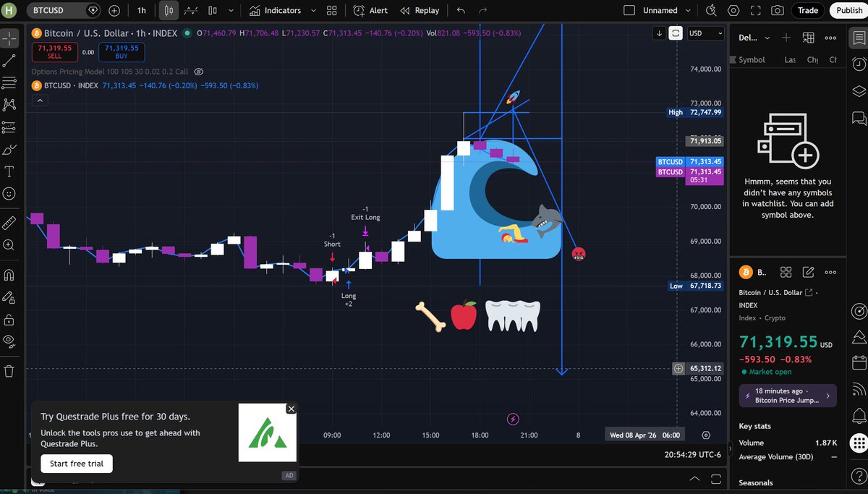Add symbol to watchlist plus icon
The width and height of the screenshot is (868, 494).
(786, 38)
